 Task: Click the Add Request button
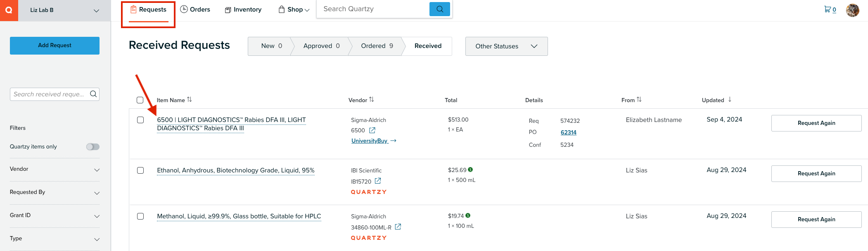click(55, 45)
